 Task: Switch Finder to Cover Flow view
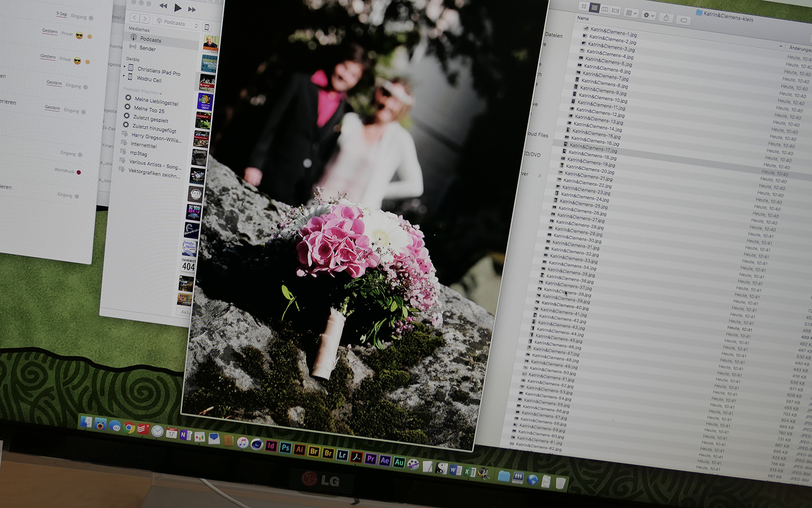[x=615, y=10]
